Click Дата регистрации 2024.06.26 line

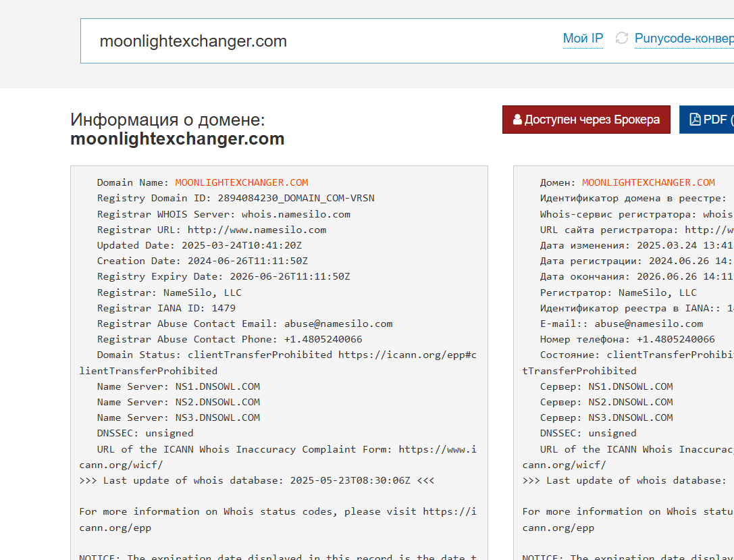click(637, 261)
